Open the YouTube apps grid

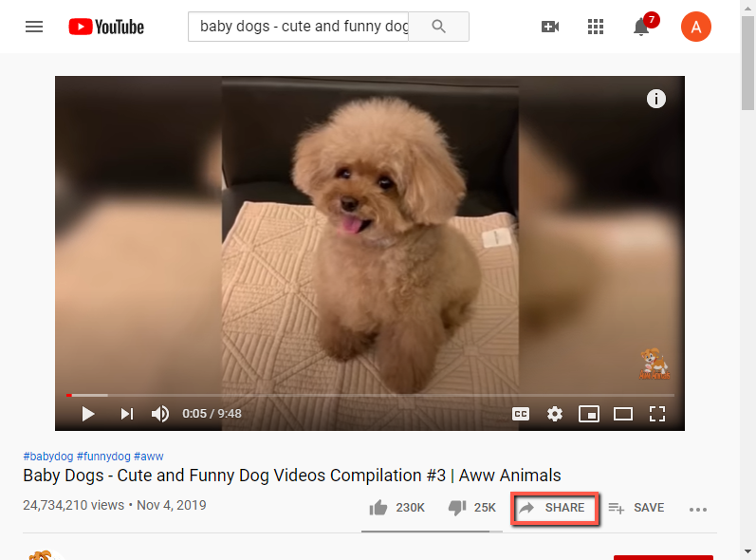596,27
